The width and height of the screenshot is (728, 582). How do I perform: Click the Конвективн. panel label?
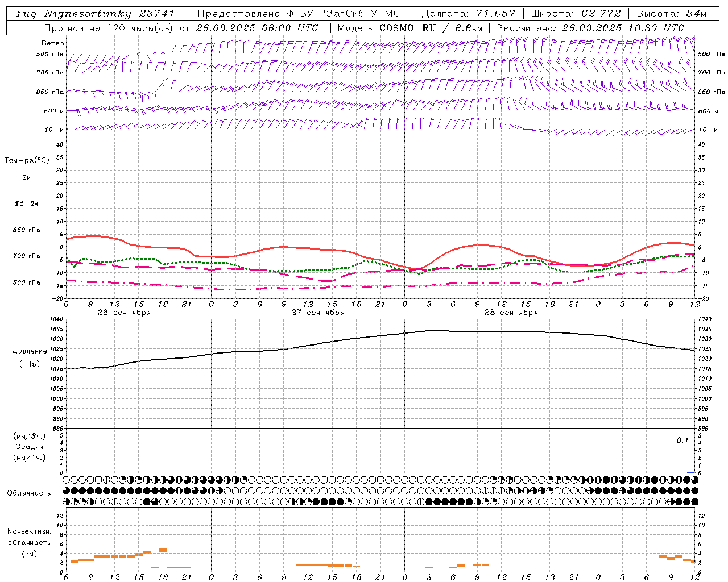29,531
